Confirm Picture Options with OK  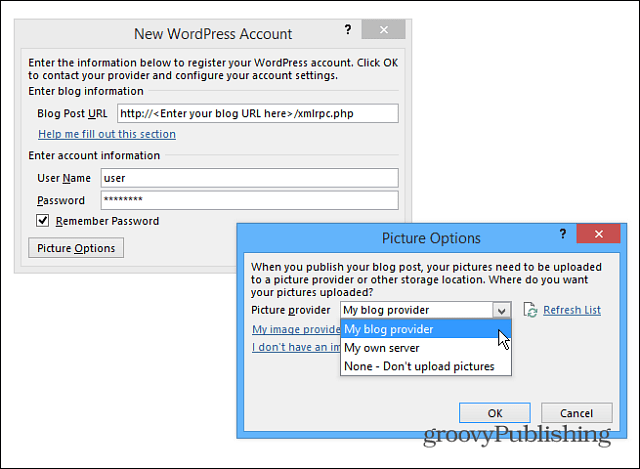click(495, 413)
